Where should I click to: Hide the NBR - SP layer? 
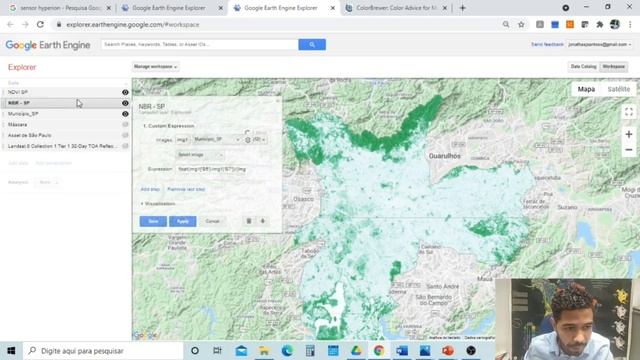(x=125, y=103)
